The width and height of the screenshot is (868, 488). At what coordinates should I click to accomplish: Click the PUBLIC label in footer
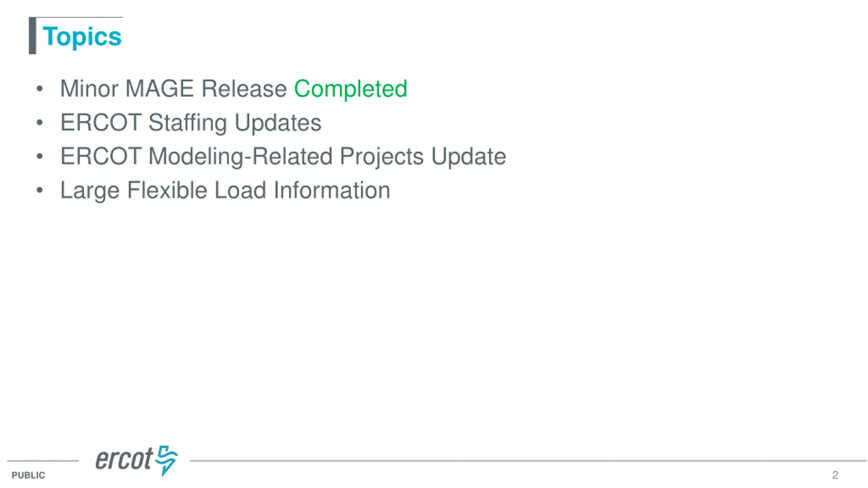28,475
